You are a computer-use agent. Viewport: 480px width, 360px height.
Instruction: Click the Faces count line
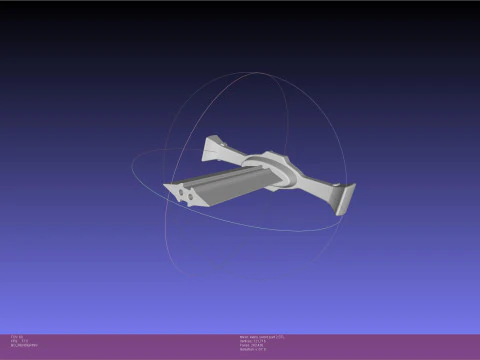[x=251, y=345]
